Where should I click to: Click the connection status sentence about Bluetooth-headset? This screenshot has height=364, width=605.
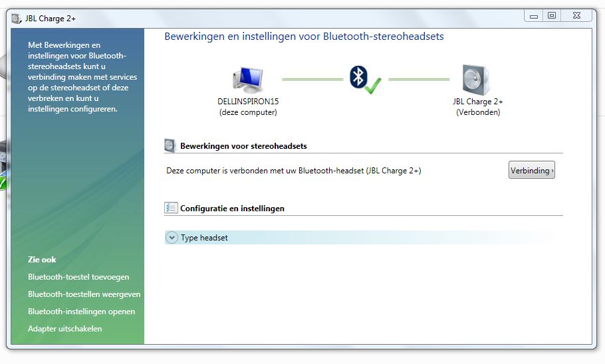click(x=294, y=171)
